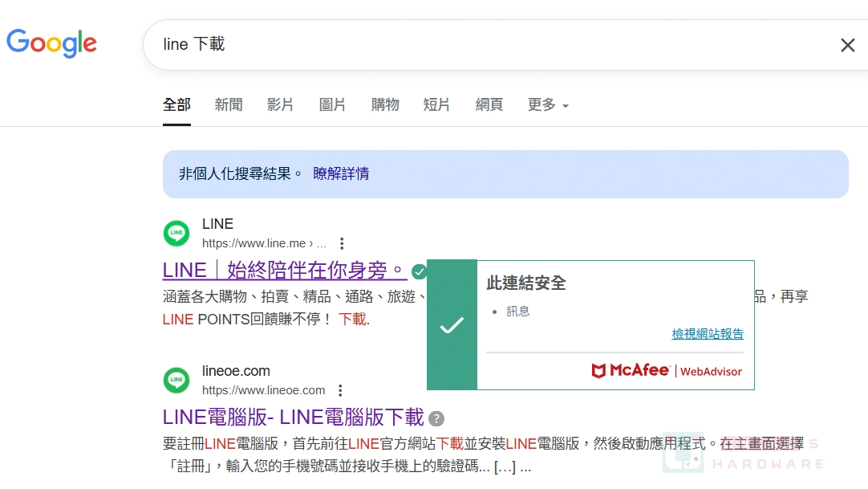
Task: Click the lineoe.com favicon
Action: click(x=176, y=380)
